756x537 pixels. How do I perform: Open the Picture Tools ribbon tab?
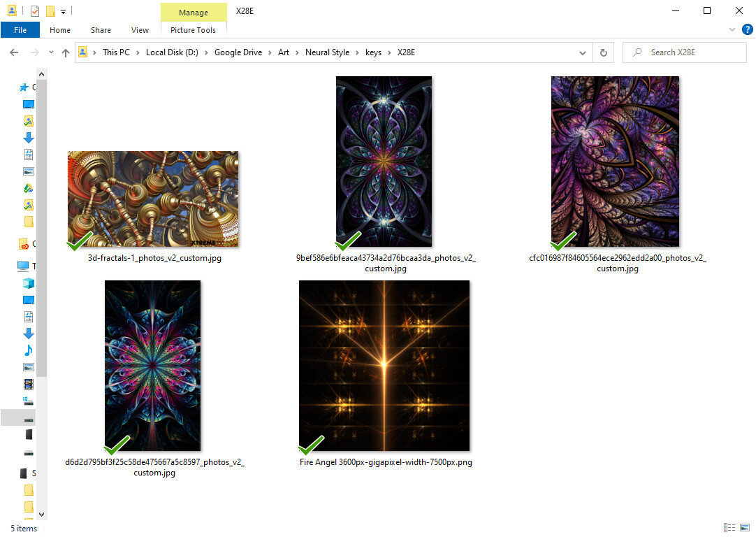[193, 30]
